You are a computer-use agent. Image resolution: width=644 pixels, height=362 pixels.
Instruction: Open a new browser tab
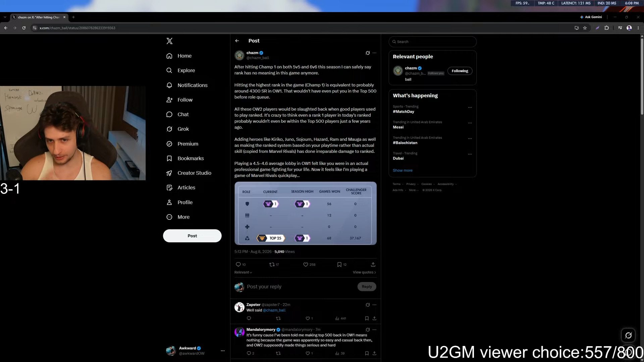(73, 17)
